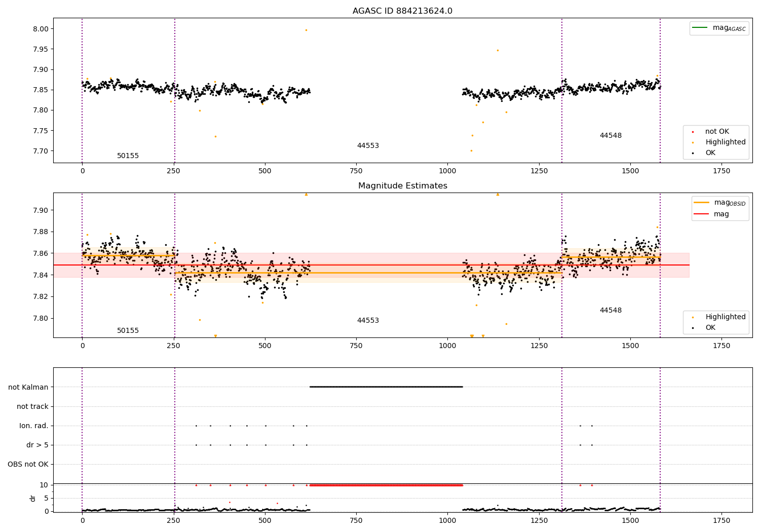Click "Highlighted" legend entry in middle plot
The height and width of the screenshot is (532, 760).
click(x=719, y=317)
